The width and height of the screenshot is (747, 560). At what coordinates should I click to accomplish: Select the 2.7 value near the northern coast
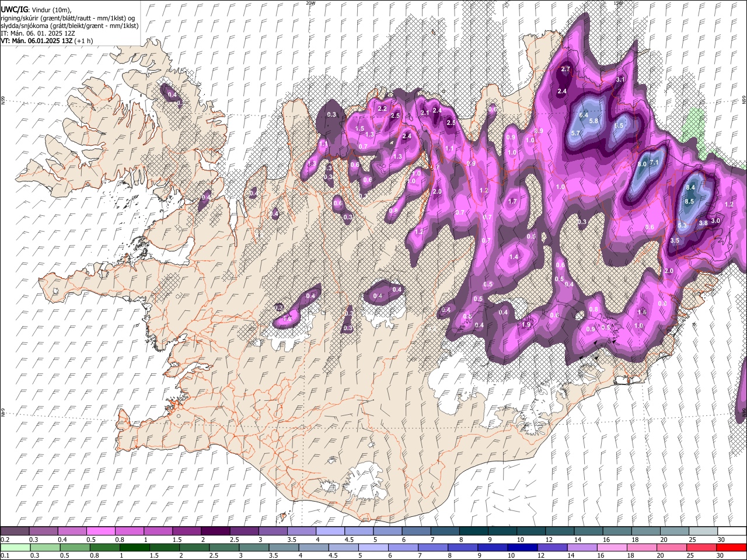(x=565, y=69)
